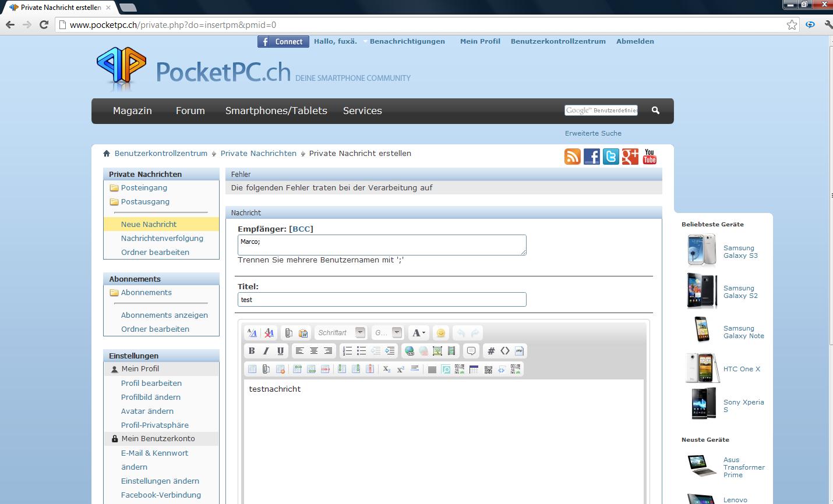This screenshot has width=833, height=504.
Task: Expand the arrow next to Hallo, fuxä
Action: click(365, 41)
